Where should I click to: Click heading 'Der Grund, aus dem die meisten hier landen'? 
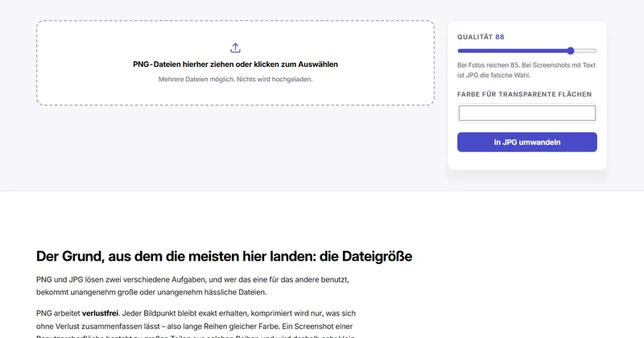click(x=225, y=256)
